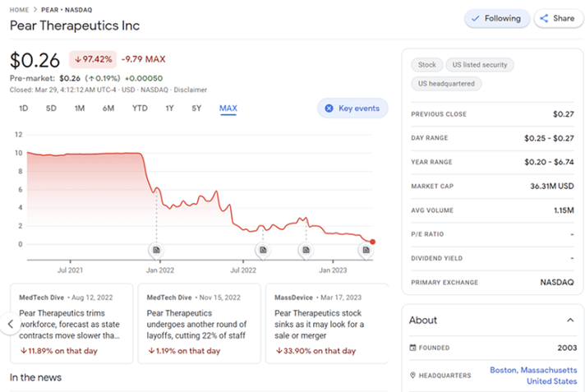Click the Jan 2023 axis label
The height and width of the screenshot is (392, 585).
(333, 270)
